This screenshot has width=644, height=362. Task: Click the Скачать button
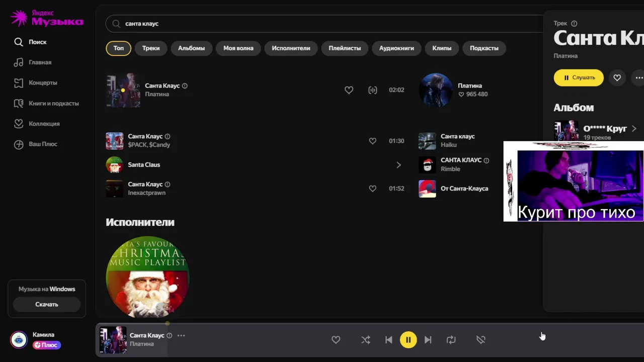point(47,304)
